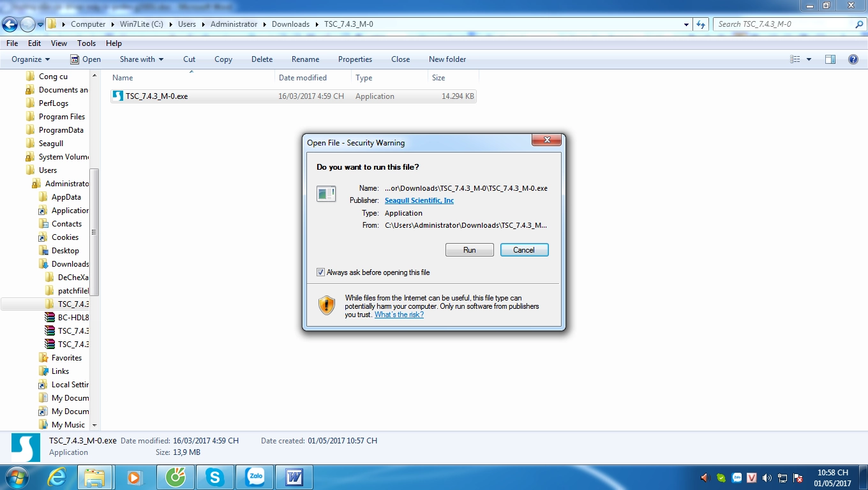Open the view options dropdown arrow

click(x=809, y=59)
